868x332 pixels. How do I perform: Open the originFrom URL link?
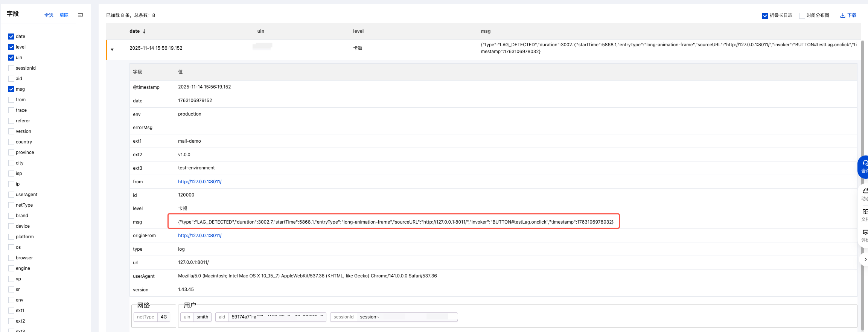[x=199, y=236]
